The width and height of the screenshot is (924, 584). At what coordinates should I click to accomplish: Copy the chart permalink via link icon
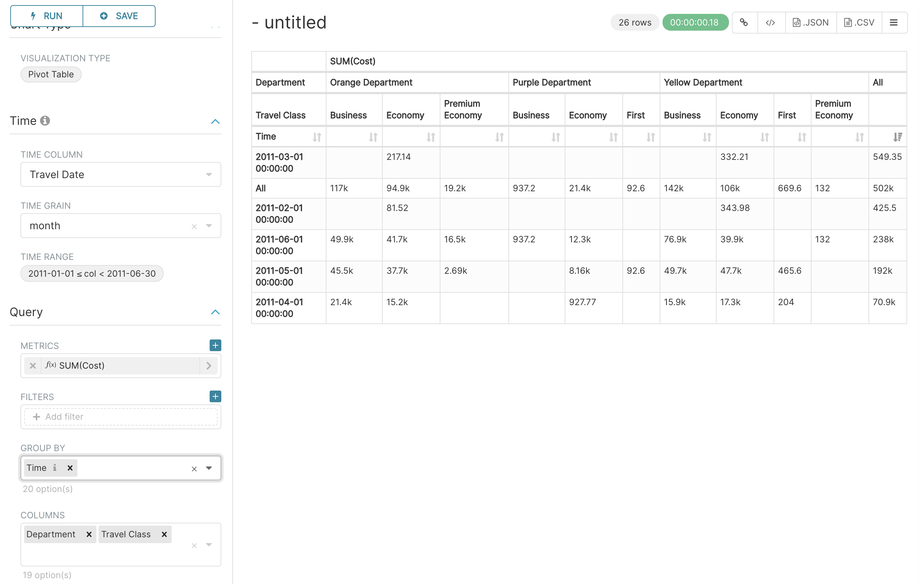tap(744, 23)
